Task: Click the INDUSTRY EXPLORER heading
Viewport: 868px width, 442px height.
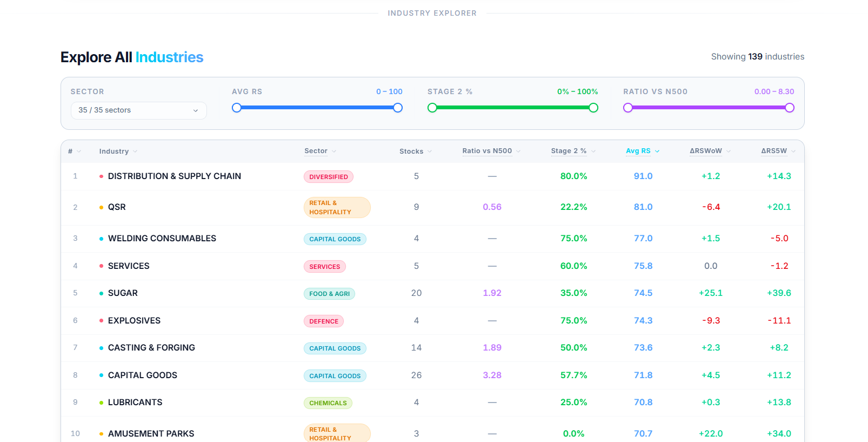Action: click(x=432, y=13)
